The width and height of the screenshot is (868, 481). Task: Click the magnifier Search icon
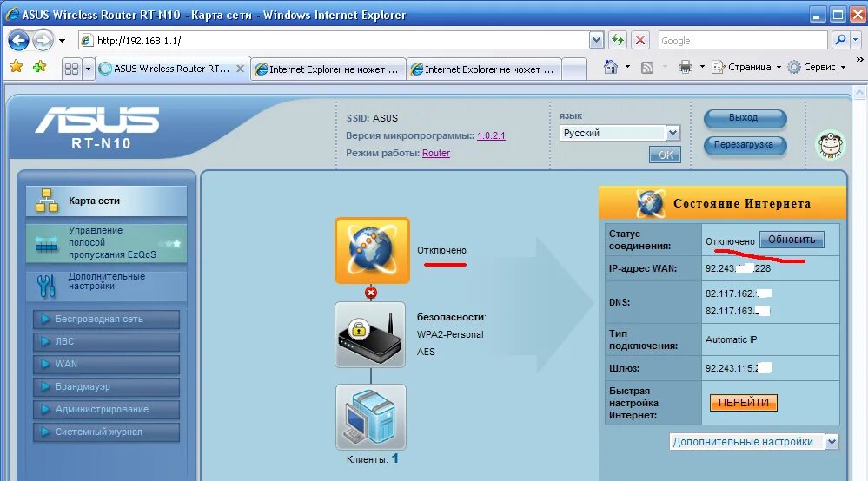click(840, 40)
